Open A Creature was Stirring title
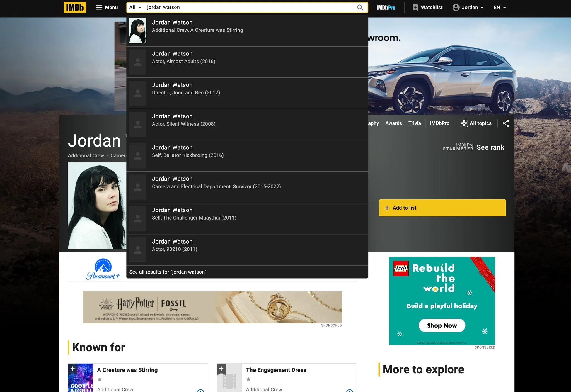Screen dimensions: 571x392 tap(127, 370)
